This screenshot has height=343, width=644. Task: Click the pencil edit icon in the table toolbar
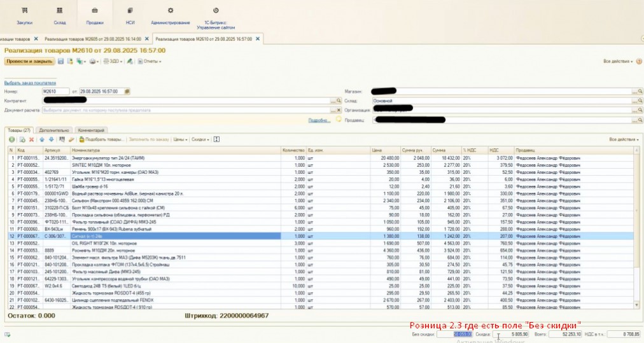71,139
